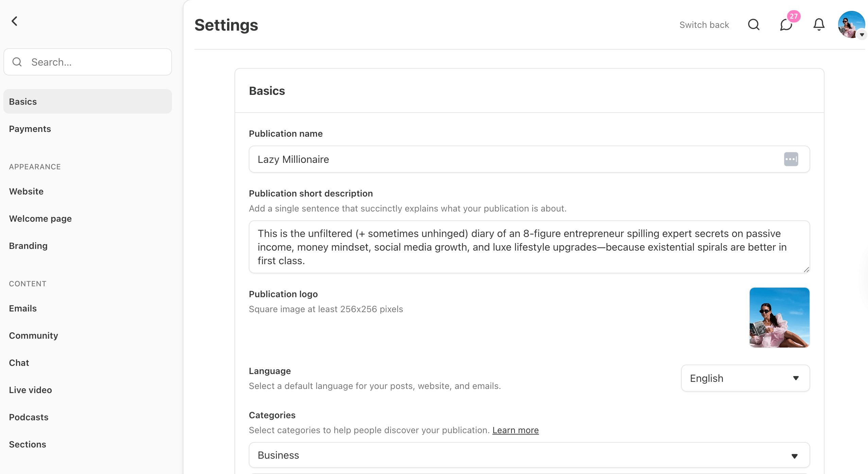Open Welcome page settings

point(40,219)
